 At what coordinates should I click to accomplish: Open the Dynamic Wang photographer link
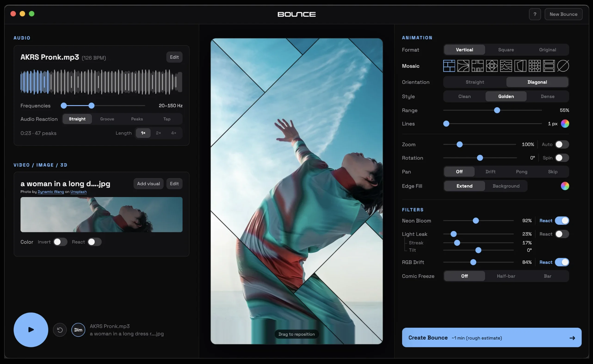pos(51,192)
